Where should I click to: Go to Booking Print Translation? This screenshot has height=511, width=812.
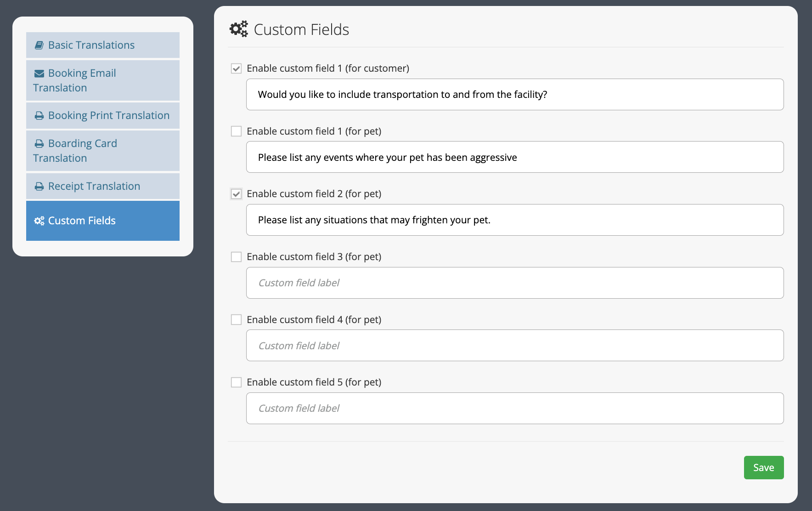103,115
